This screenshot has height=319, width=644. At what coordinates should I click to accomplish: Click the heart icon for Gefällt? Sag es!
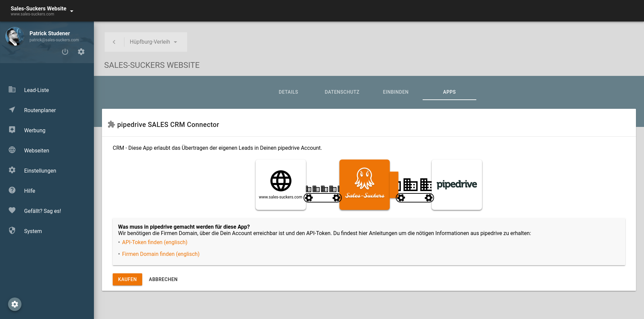[12, 210]
